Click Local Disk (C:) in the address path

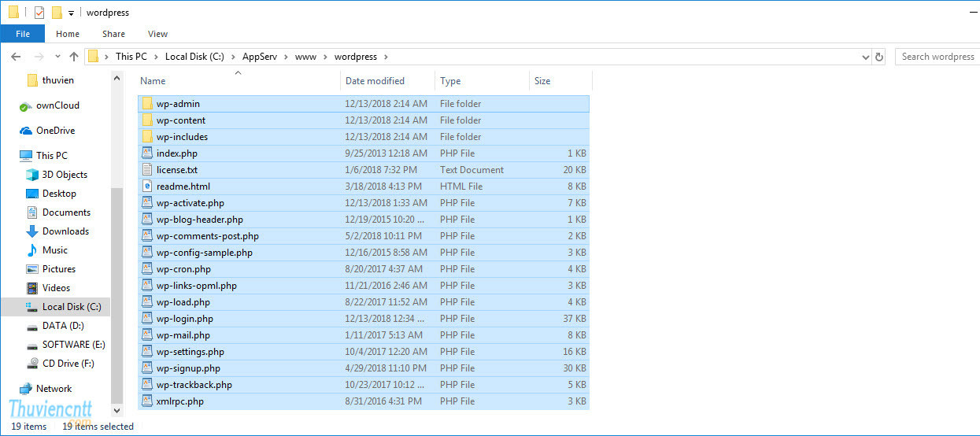tap(194, 57)
